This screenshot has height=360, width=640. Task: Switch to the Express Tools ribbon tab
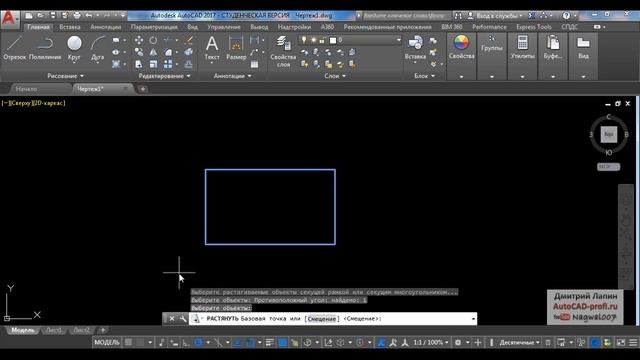533,27
